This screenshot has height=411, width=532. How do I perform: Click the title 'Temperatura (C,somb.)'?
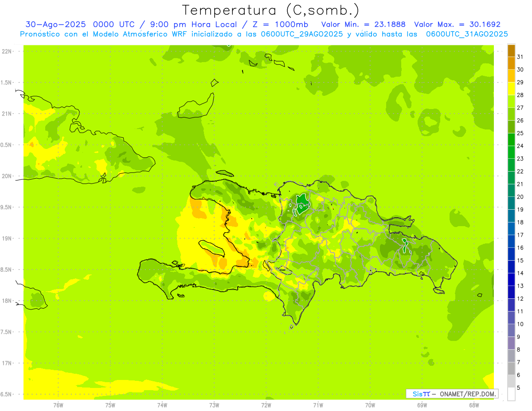click(x=271, y=10)
